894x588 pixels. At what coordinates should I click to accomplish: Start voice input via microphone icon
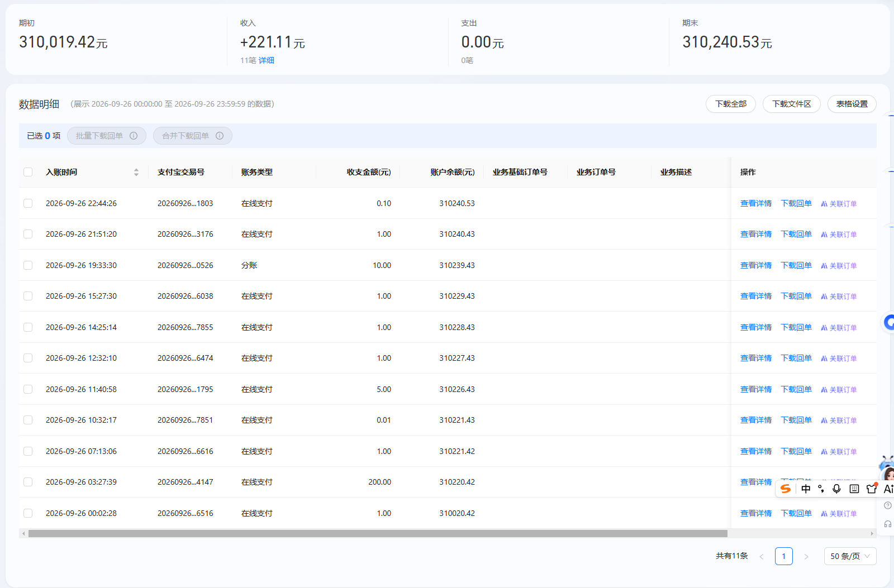point(836,489)
